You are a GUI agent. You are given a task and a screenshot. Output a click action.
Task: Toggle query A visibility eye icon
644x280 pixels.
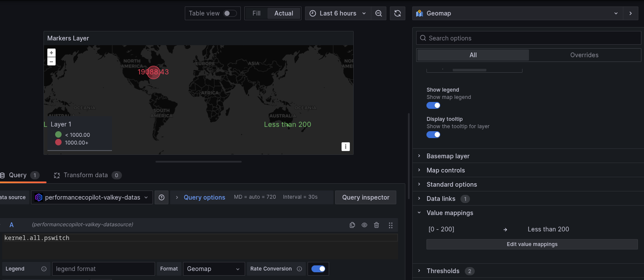(x=364, y=225)
